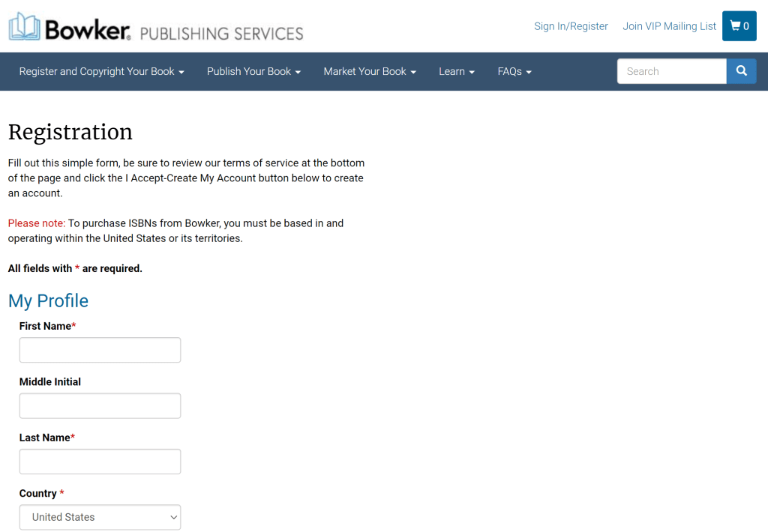Click the Bowker open-book logo icon

pyautogui.click(x=24, y=26)
